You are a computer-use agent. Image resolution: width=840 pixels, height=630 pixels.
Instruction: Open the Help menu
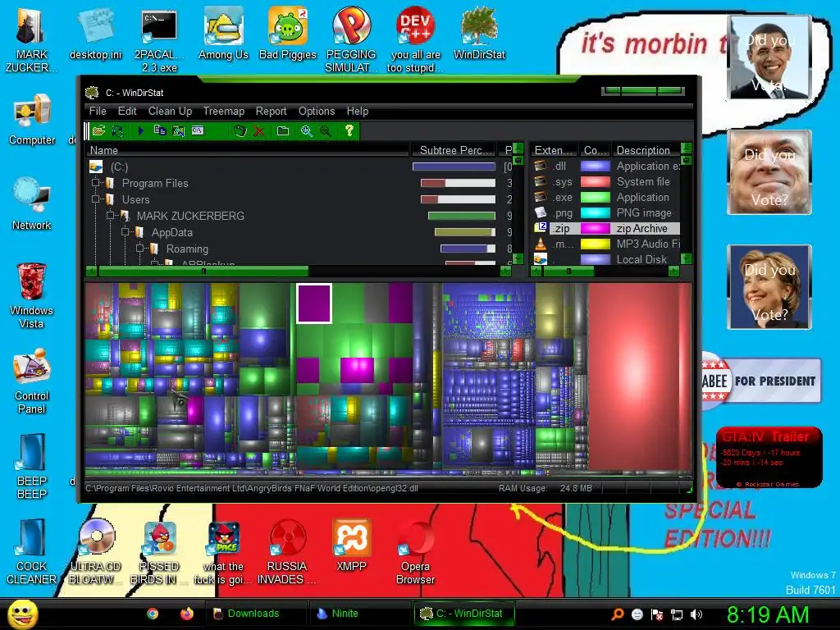[358, 111]
